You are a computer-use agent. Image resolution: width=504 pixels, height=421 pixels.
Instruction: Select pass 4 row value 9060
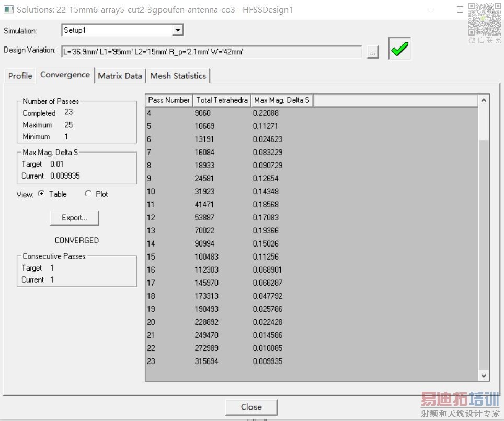coord(202,113)
